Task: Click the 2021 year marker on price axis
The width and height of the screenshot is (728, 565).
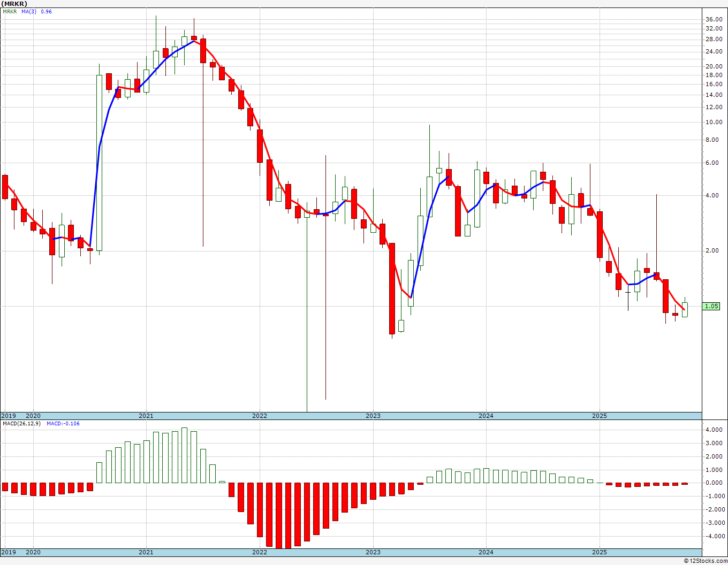Action: pyautogui.click(x=146, y=416)
